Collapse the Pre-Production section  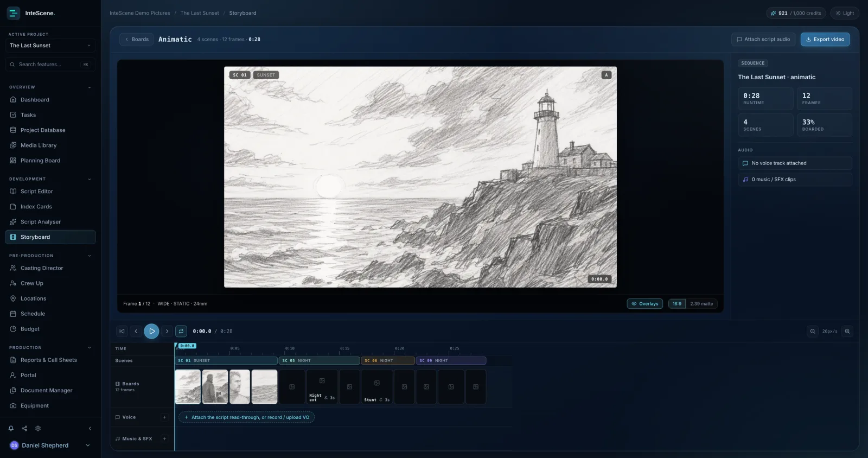point(90,256)
